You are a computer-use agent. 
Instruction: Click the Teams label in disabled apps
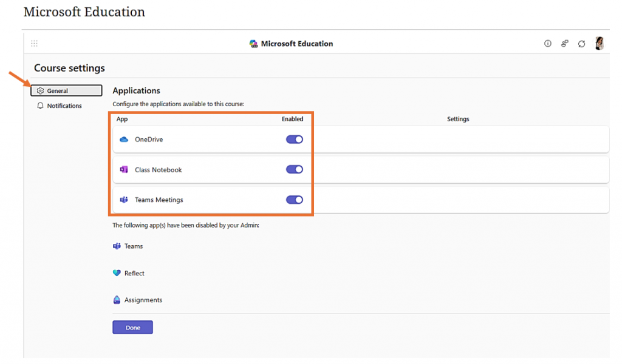point(134,246)
